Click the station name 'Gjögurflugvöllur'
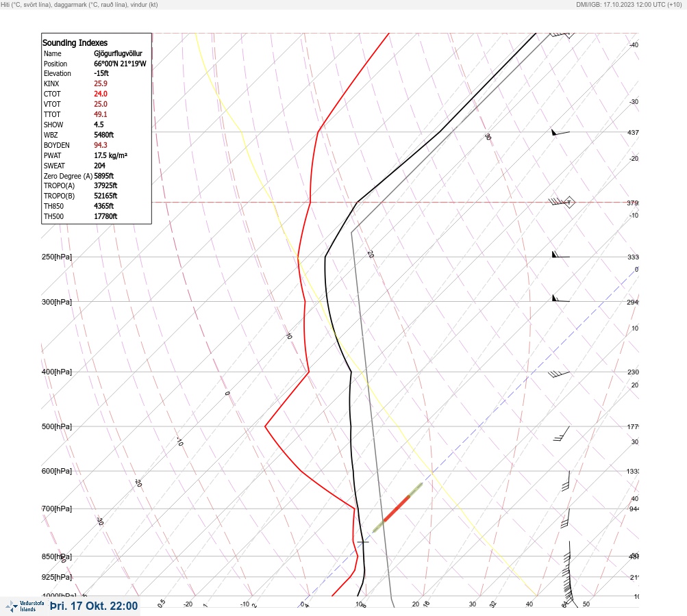687x616 pixels. [x=118, y=53]
